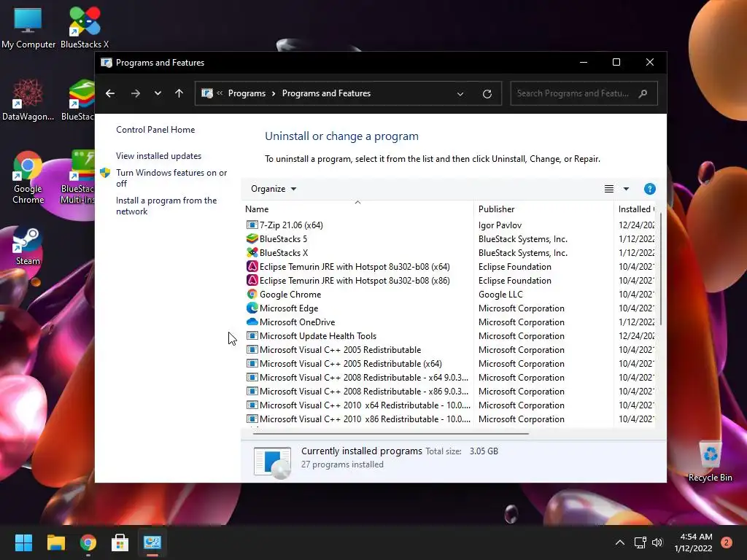Click the Google Chrome desktop shortcut
This screenshot has width=747, height=560.
pos(28,178)
